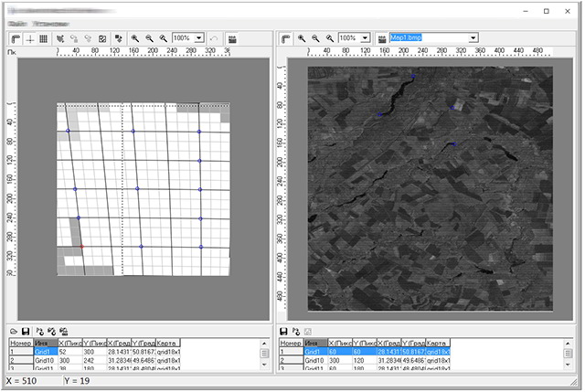Click the add points icon after the grid
This screenshot has height=392, width=585.
pyautogui.click(x=60, y=38)
